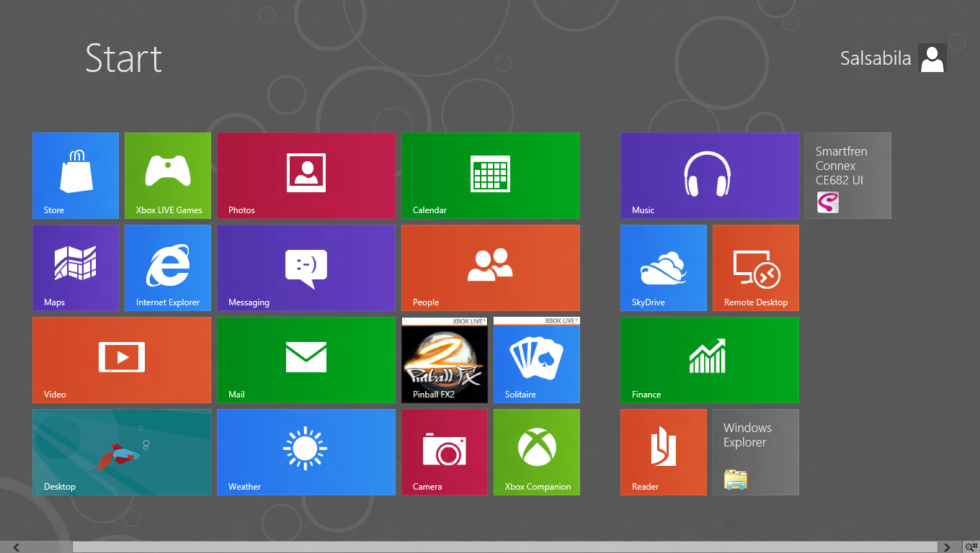The height and width of the screenshot is (553, 980).
Task: Switch to the Desktop tile
Action: (121, 451)
